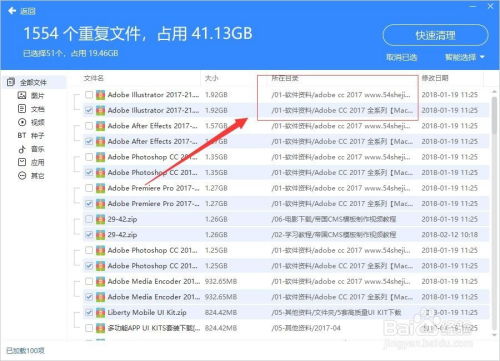500x361 pixels.
Task: Check the 1.35GB Adobe Photoshop CC in www.54sheji folder
Action: 89,157
